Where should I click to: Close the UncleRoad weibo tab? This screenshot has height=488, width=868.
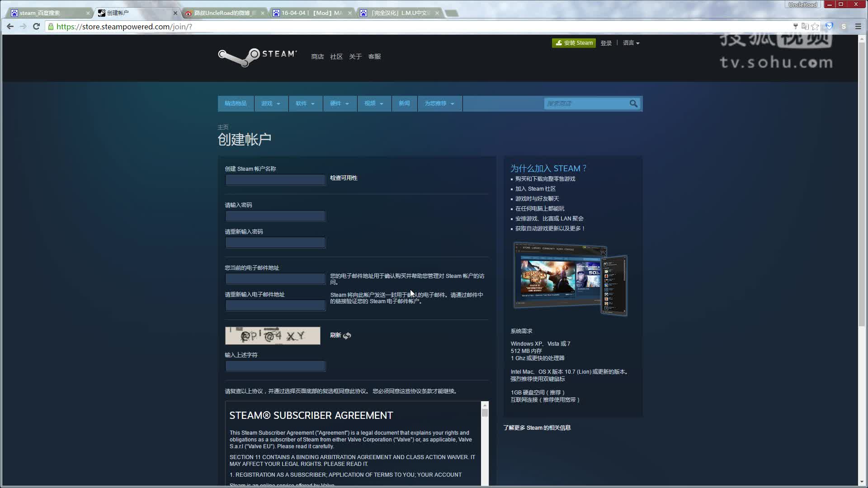point(263,13)
